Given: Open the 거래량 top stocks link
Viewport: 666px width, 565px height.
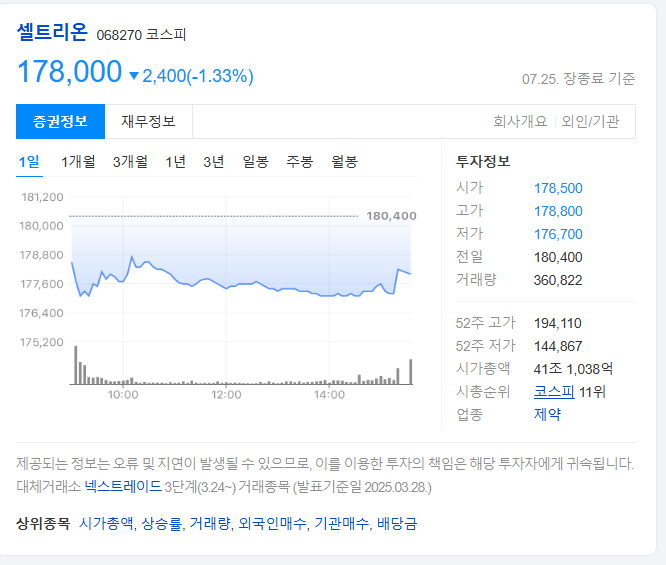Looking at the screenshot, I should (210, 523).
